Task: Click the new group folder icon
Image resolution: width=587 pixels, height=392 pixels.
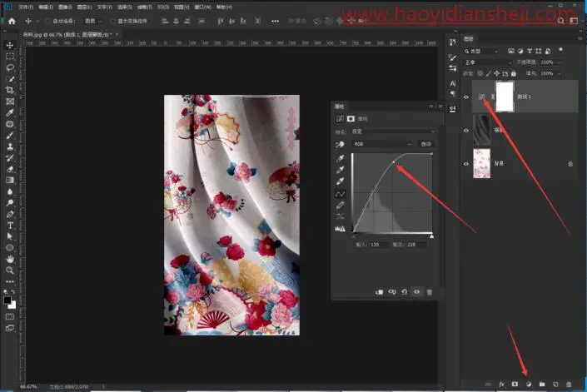Action: [x=542, y=385]
